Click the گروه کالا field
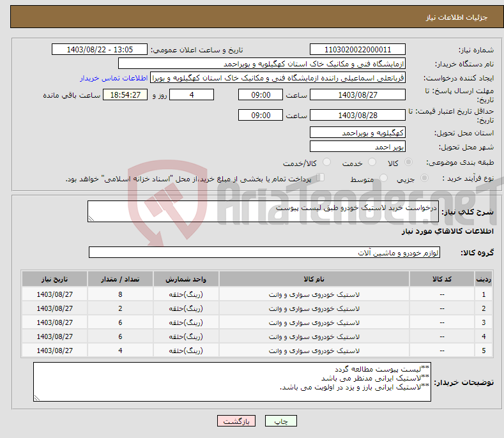 pyautogui.click(x=264, y=253)
